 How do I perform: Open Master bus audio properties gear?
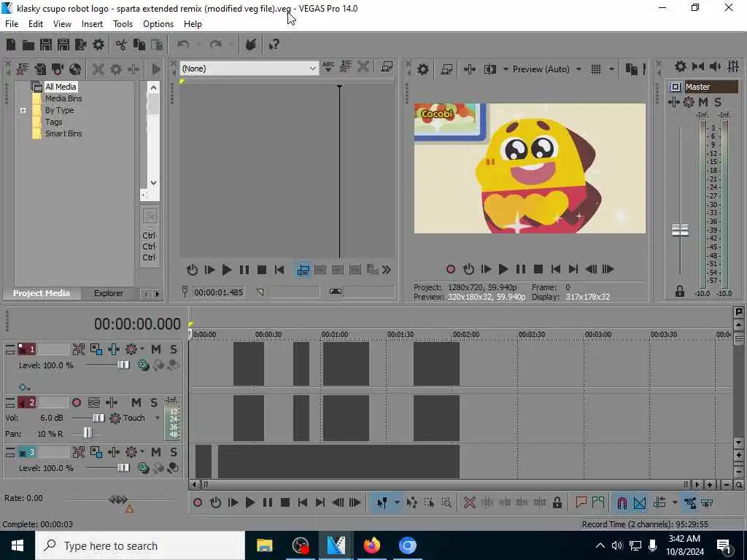coord(681,66)
